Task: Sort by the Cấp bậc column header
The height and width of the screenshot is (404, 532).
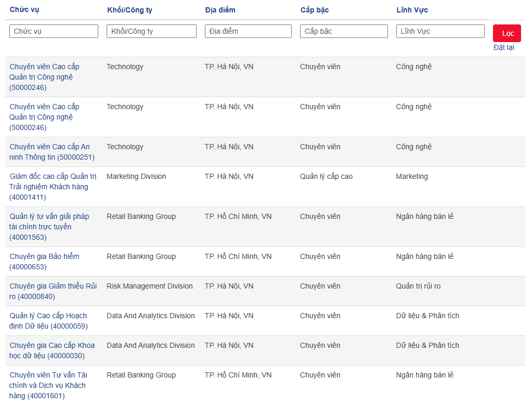Action: tap(315, 10)
